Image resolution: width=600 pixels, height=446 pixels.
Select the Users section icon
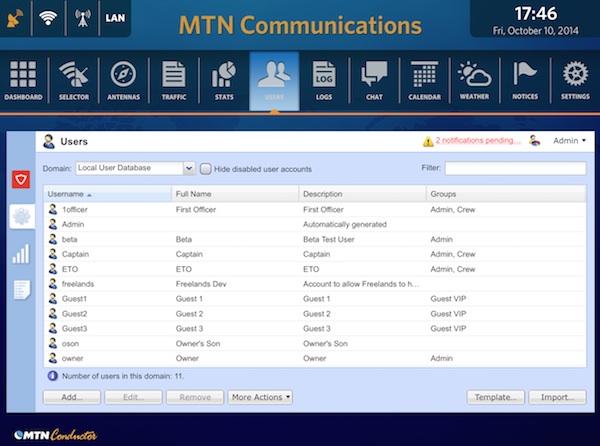tap(274, 81)
